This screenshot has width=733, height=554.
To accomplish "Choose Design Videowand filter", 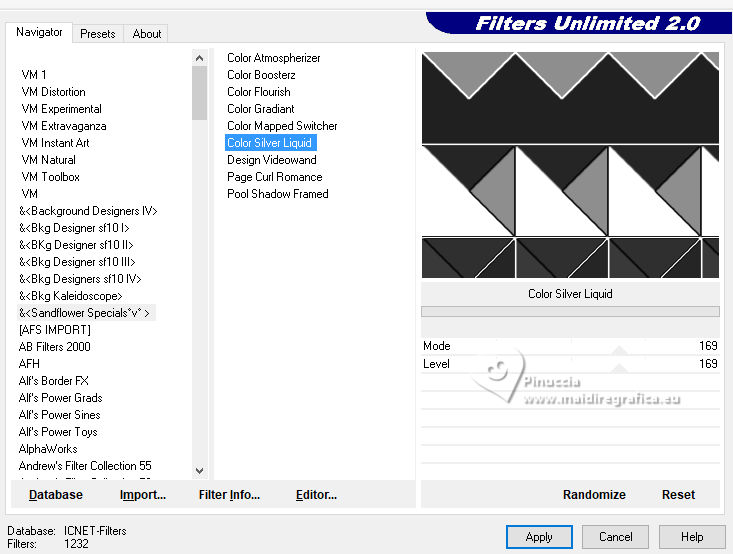I will [x=272, y=160].
